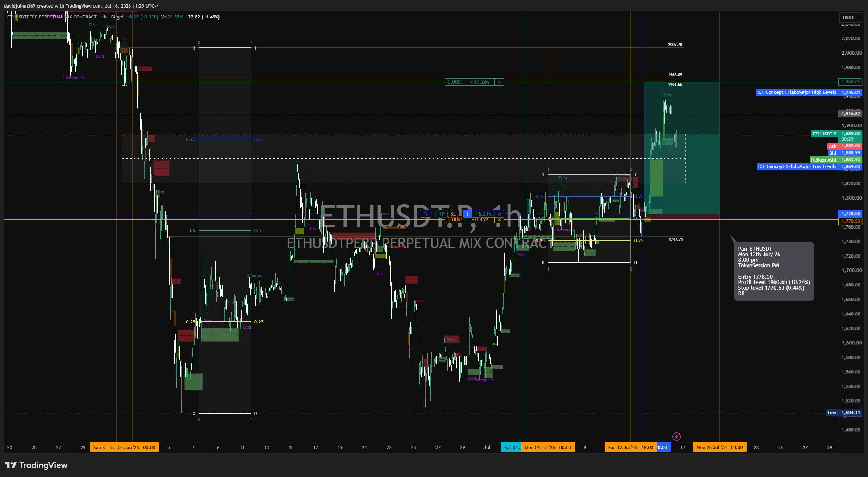The width and height of the screenshot is (868, 477).
Task: Click the Low 1,504.11 price label
Action: 844,413
